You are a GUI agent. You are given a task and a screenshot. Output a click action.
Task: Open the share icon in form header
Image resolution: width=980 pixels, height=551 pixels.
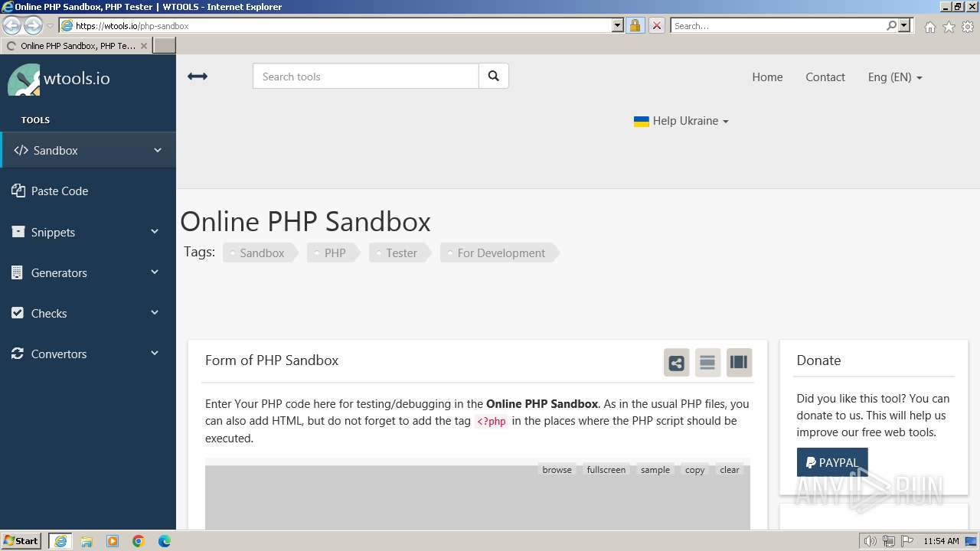tap(677, 363)
